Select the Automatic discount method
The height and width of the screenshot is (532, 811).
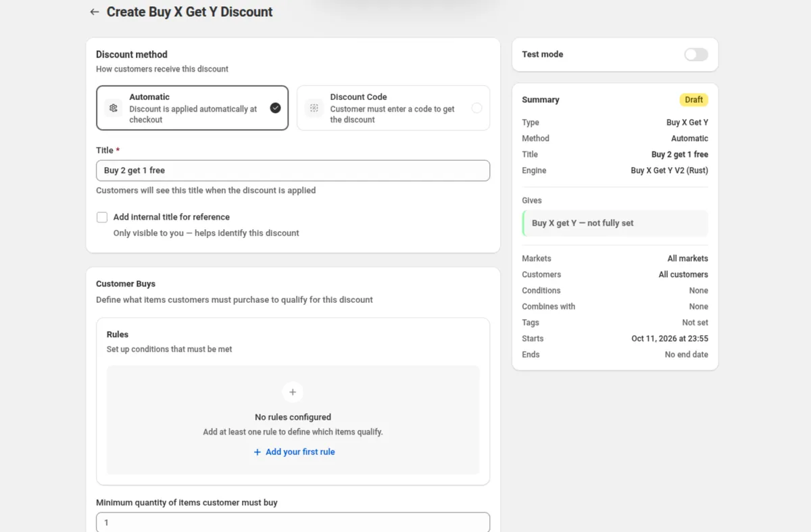coord(193,107)
